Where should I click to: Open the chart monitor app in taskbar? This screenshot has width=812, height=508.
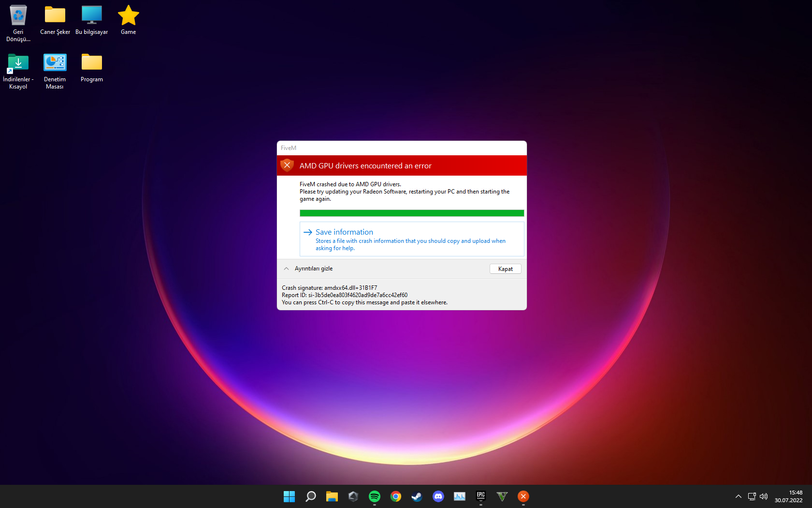460,496
